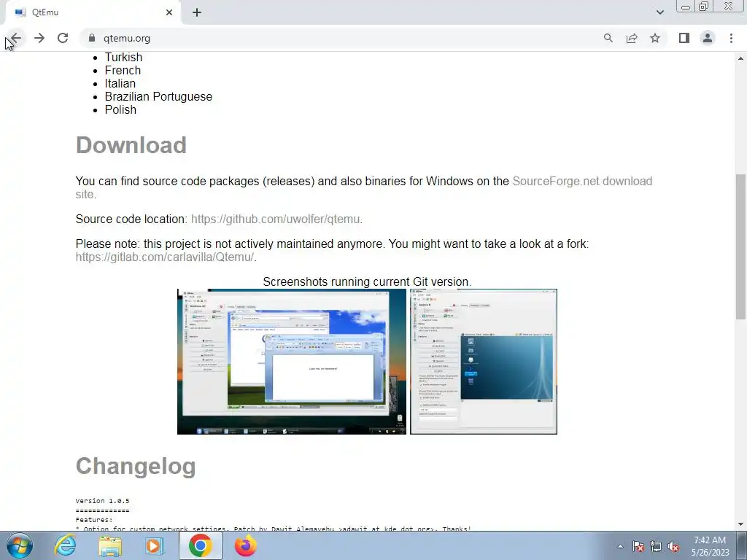The height and width of the screenshot is (560, 747).
Task: Show hidden system tray icons
Action: click(x=620, y=546)
